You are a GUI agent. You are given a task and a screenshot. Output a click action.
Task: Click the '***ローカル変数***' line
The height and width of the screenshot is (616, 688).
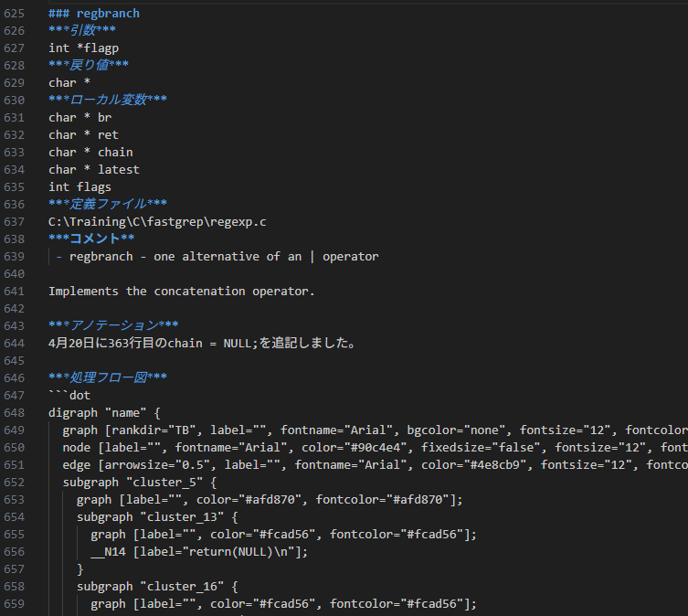(108, 101)
